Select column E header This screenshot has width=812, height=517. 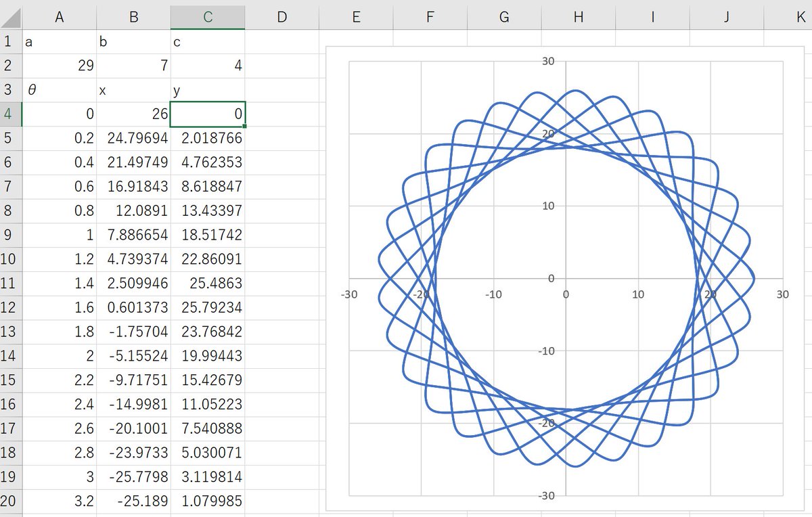(356, 18)
